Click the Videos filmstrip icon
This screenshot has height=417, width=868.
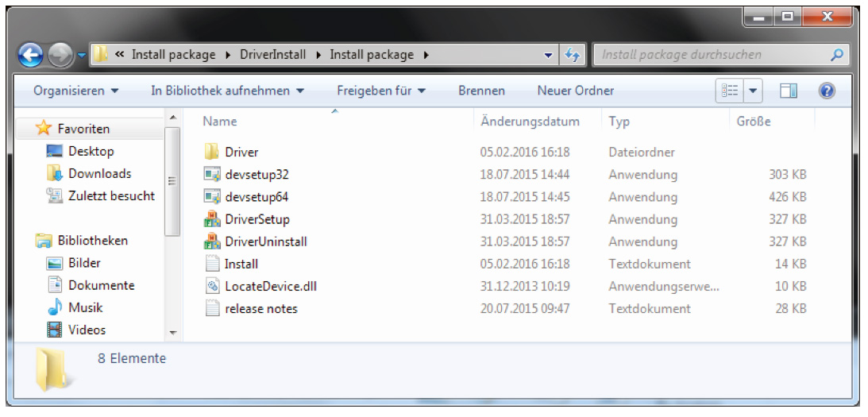55,330
